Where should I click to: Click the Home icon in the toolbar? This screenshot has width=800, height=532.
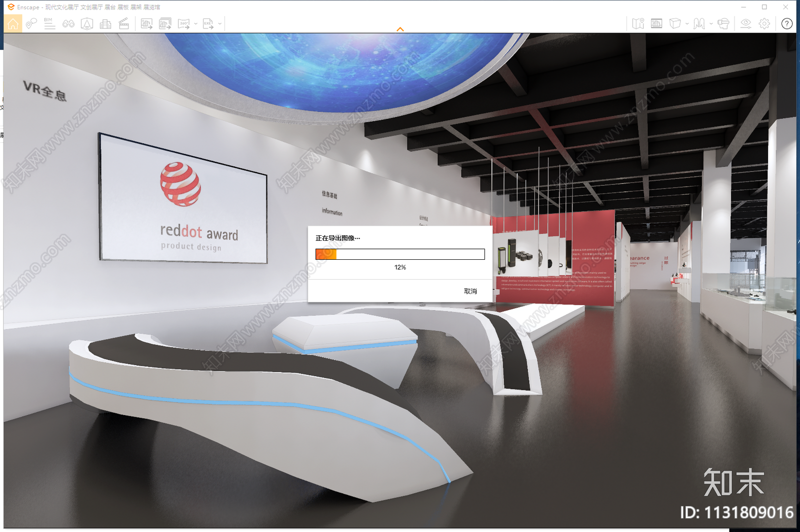pos(13,23)
